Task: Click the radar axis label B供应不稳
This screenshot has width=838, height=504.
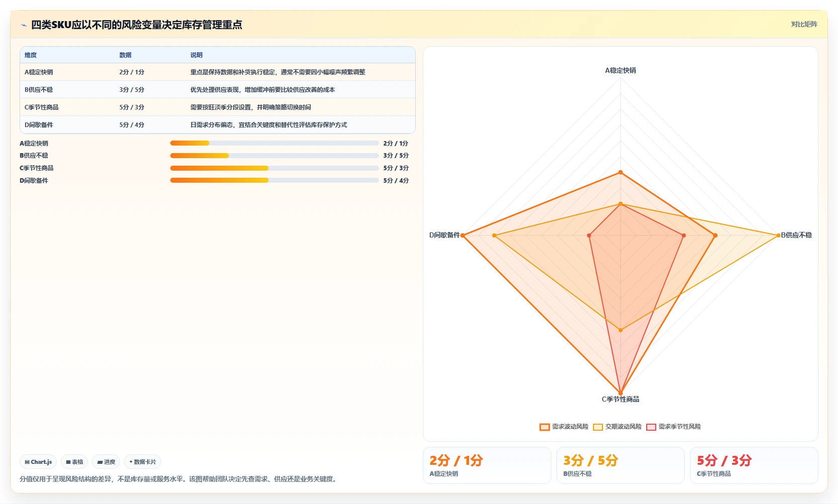Action: [796, 235]
